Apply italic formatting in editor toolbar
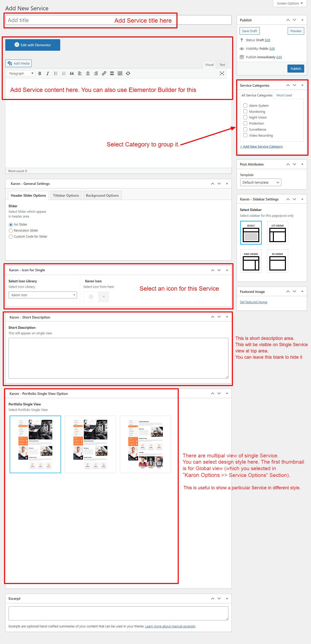The height and width of the screenshot is (644, 311). coord(47,73)
